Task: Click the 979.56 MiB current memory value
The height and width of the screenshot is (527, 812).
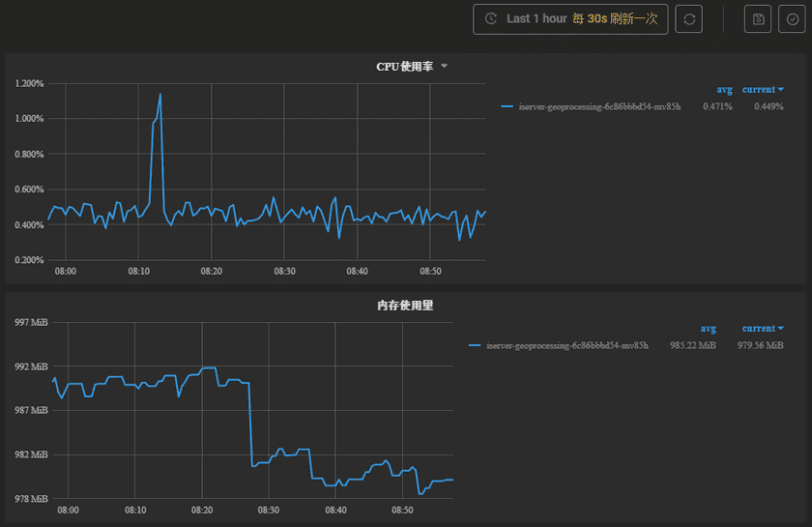Action: [x=761, y=345]
